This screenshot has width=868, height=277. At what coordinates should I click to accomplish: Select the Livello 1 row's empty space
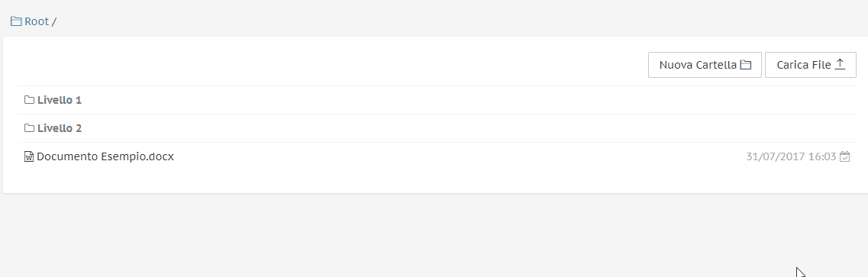tap(443, 100)
